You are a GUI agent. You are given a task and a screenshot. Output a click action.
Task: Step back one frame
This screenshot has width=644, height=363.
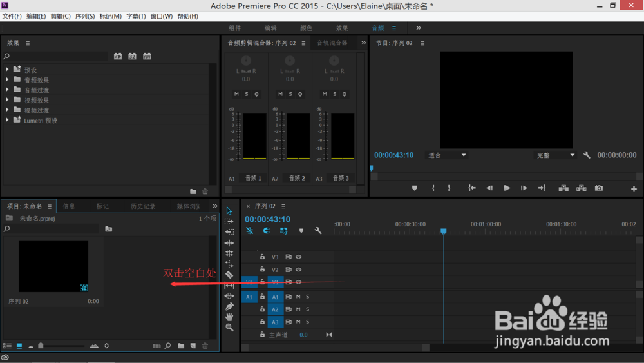coord(489,188)
